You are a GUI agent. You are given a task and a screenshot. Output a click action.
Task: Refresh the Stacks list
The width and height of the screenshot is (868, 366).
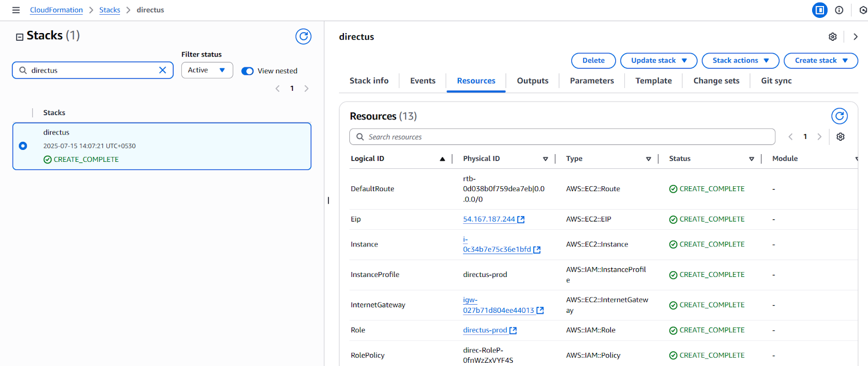(x=303, y=36)
